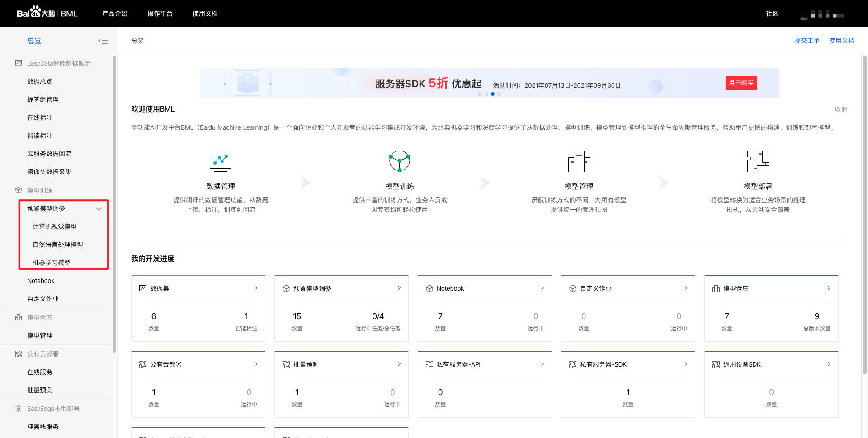The height and width of the screenshot is (438, 868).
Task: Click the 提交工单 link
Action: click(807, 41)
